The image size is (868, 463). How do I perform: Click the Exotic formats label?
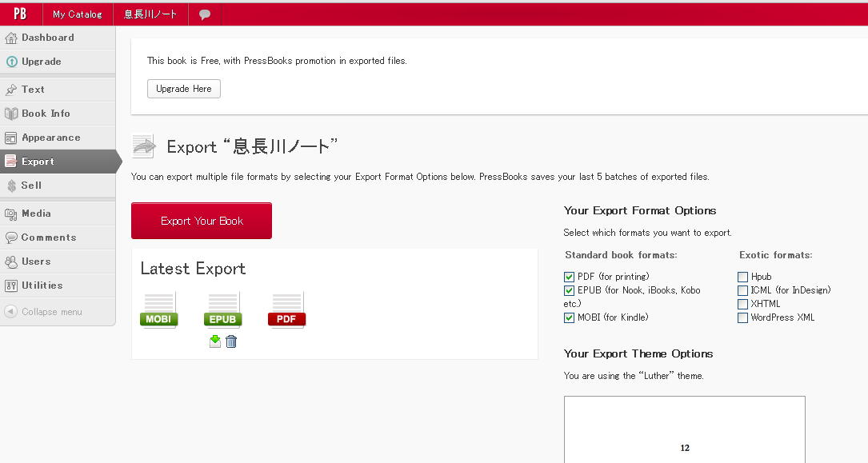pyautogui.click(x=775, y=255)
